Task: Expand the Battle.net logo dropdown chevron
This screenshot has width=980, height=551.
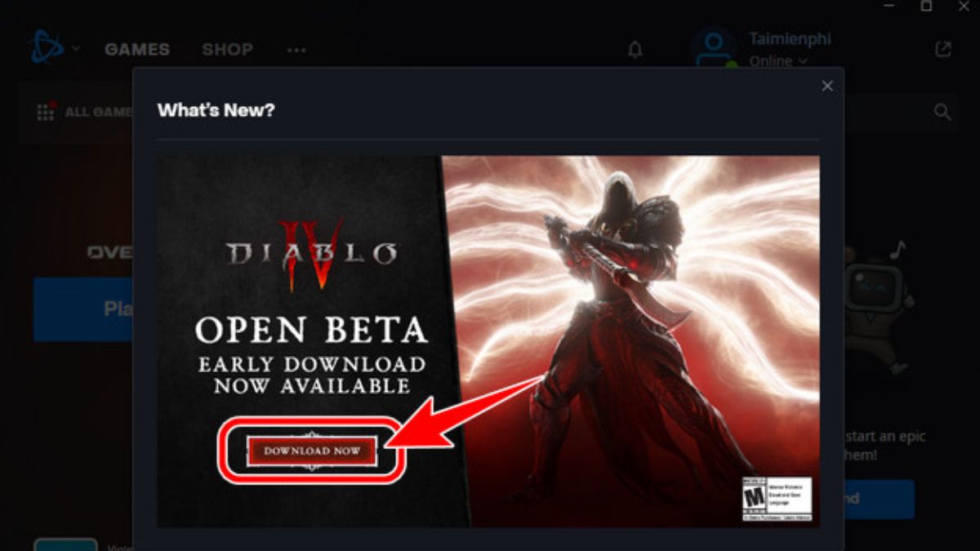Action: tap(76, 49)
